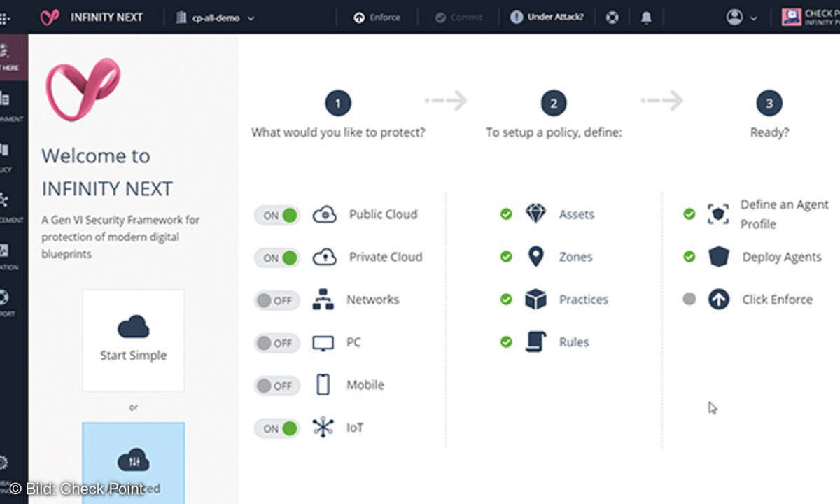Click the 'Ready?' heading

click(769, 132)
